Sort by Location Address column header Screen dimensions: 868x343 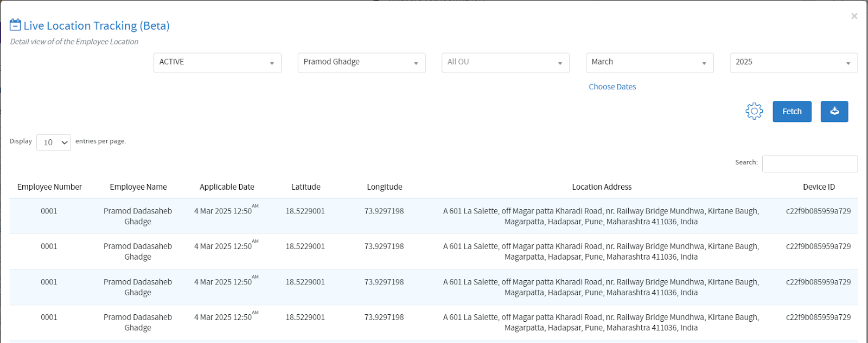tap(602, 187)
